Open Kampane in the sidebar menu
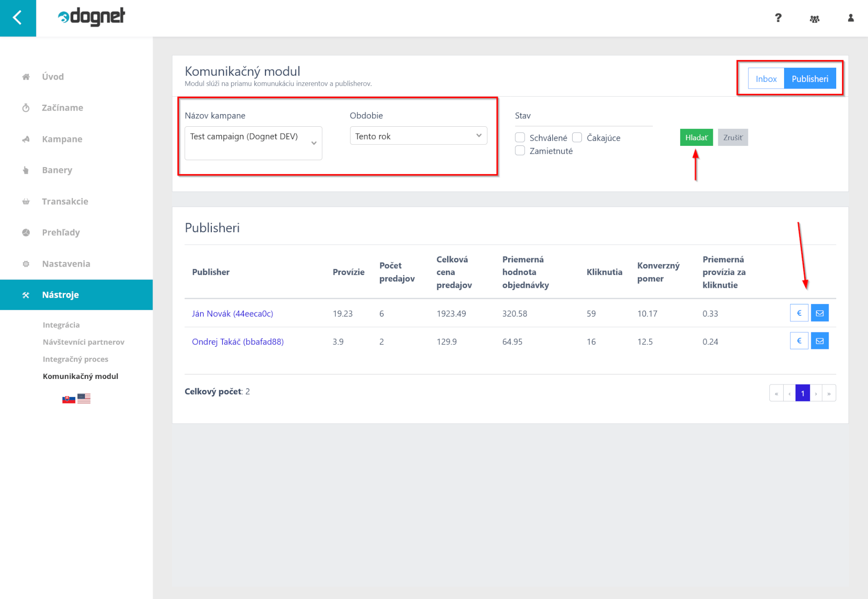This screenshot has height=599, width=868. click(x=62, y=139)
